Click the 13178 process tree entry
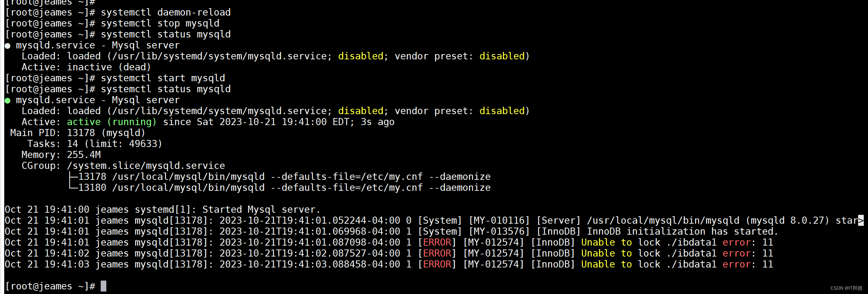This screenshot has width=868, height=294. pyautogui.click(x=279, y=177)
